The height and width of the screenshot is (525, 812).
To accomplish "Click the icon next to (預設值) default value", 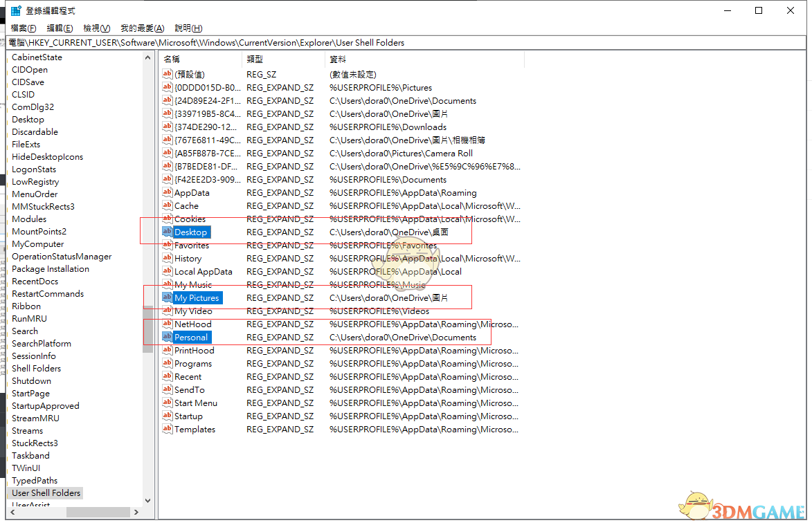I will click(167, 74).
